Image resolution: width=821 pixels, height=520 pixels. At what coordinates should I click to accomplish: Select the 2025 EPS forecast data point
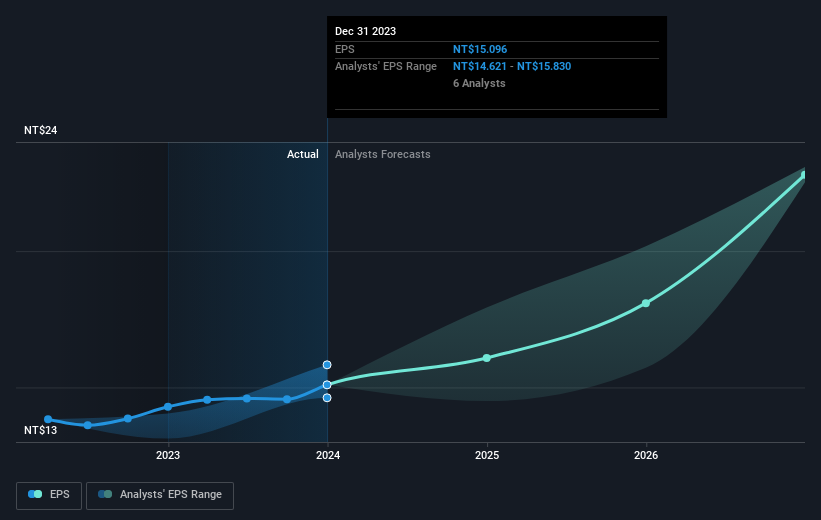[x=486, y=358]
